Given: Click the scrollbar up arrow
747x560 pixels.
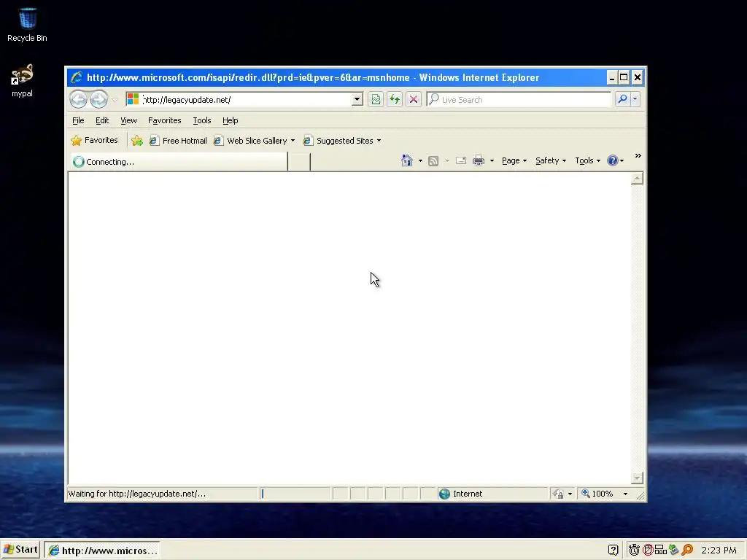Looking at the screenshot, I should pyautogui.click(x=637, y=178).
